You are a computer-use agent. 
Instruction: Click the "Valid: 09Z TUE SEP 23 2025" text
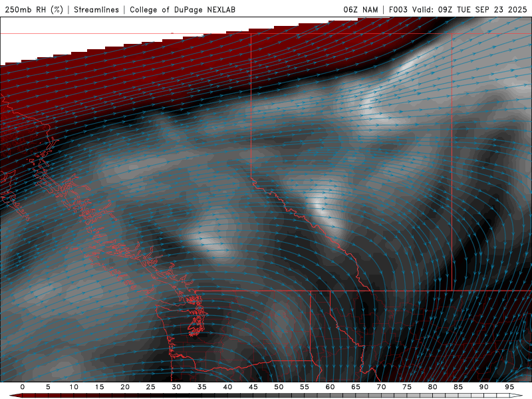click(469, 9)
